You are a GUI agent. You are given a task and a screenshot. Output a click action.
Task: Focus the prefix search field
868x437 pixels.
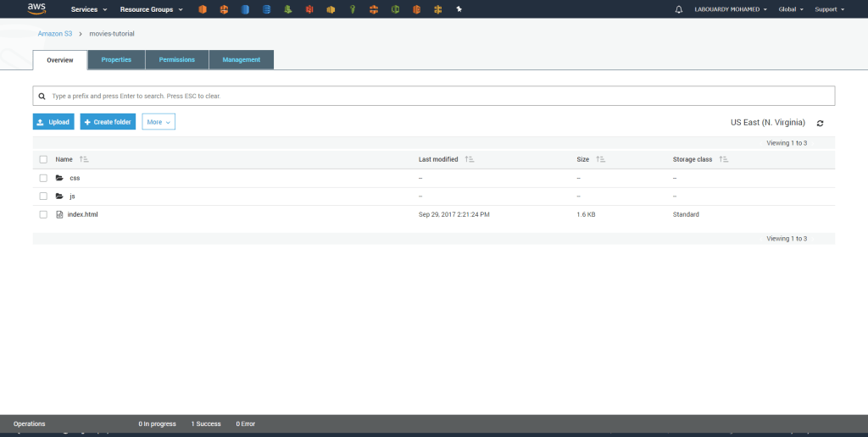pos(433,96)
